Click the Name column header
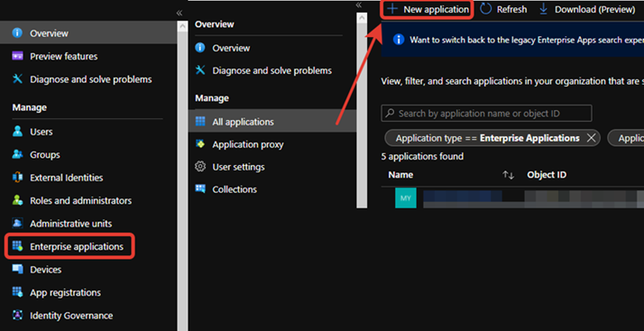Viewport: 644px width, 331px height. click(400, 175)
